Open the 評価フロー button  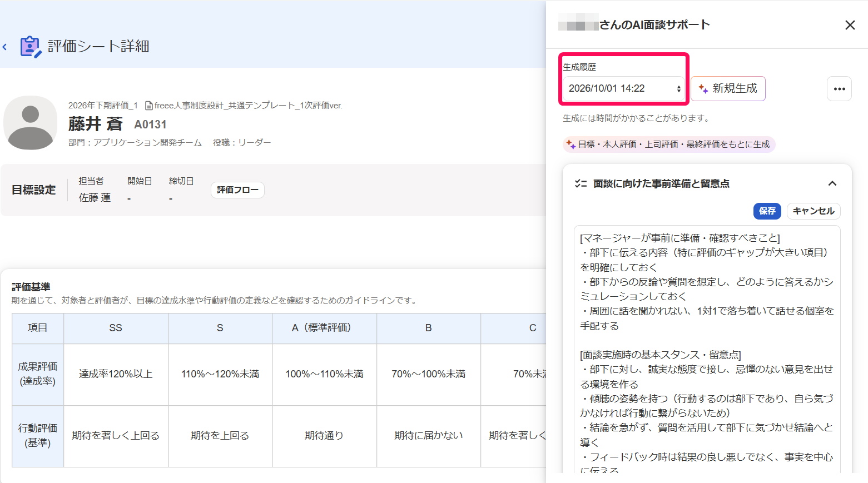tap(237, 190)
